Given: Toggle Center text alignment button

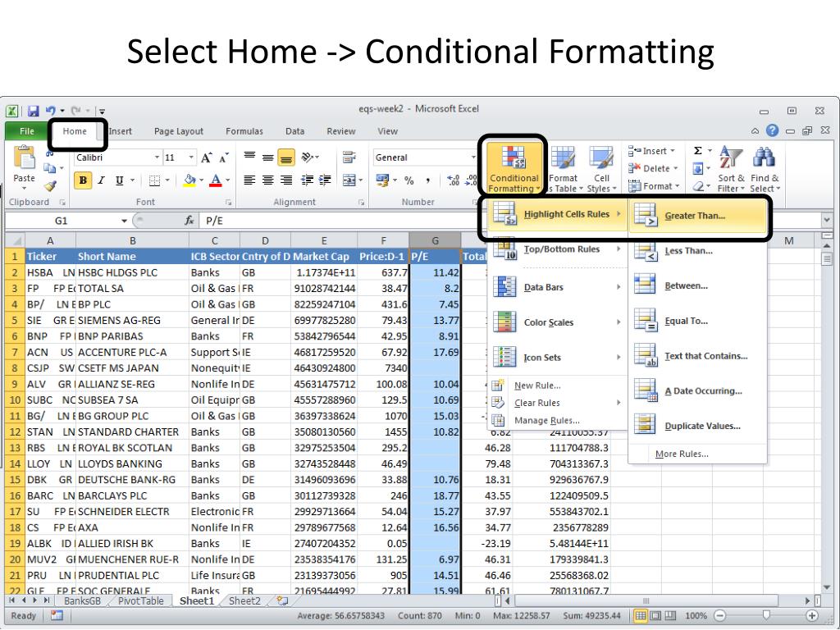Looking at the screenshot, I should [268, 180].
